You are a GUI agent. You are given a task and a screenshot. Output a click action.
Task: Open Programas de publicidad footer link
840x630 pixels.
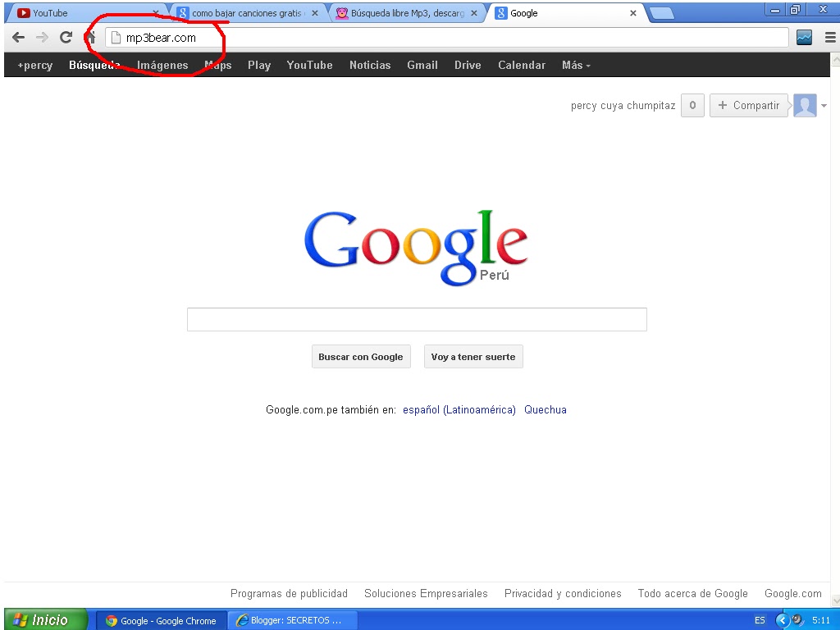coord(289,594)
